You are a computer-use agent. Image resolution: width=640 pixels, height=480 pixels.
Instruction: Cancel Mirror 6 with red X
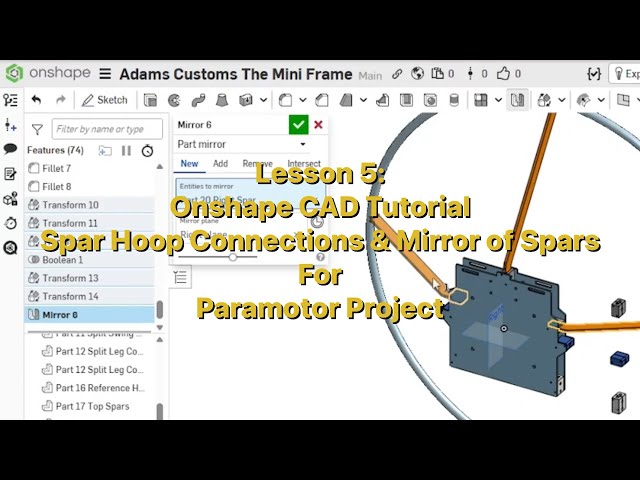318,124
